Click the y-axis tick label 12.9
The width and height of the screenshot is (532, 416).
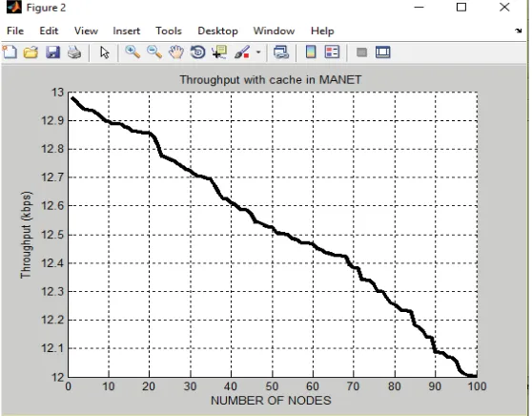52,120
